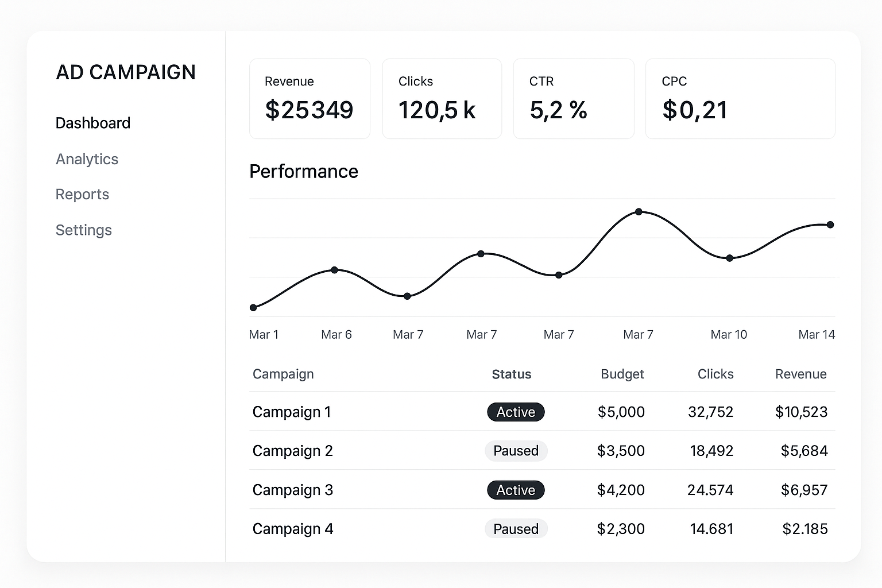Click the Mar 6 chart data point
The width and height of the screenshot is (882, 588).
pyautogui.click(x=334, y=270)
